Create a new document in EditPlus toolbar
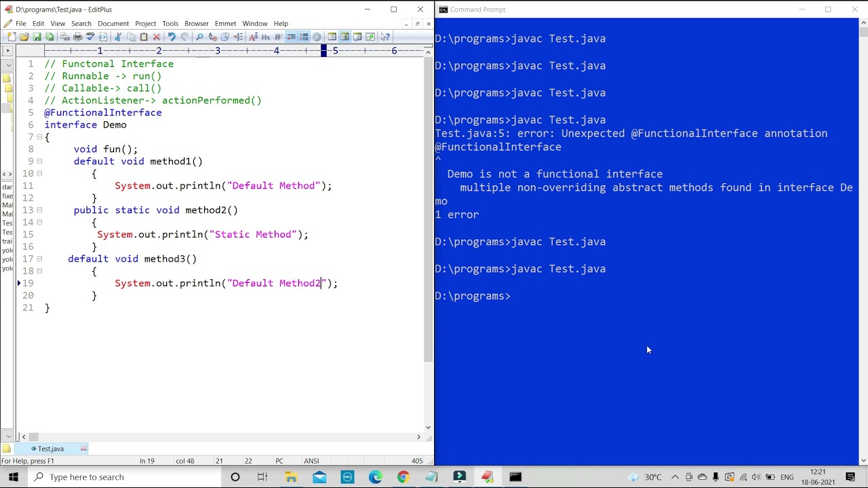This screenshot has height=488, width=868. 12,37
